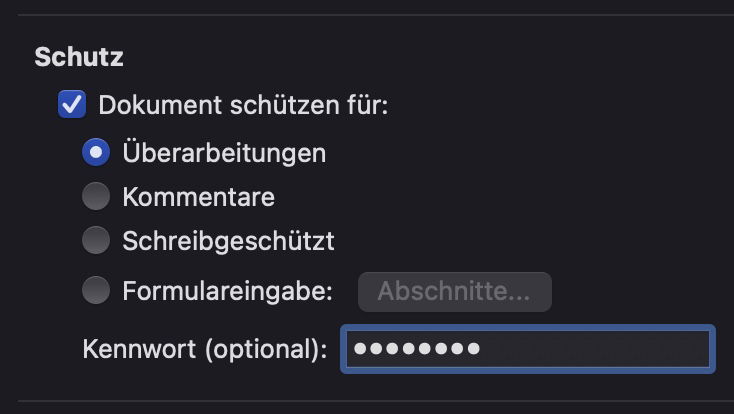Click the "Schreibgeschützt" option label
The image size is (734, 414).
[x=228, y=241]
